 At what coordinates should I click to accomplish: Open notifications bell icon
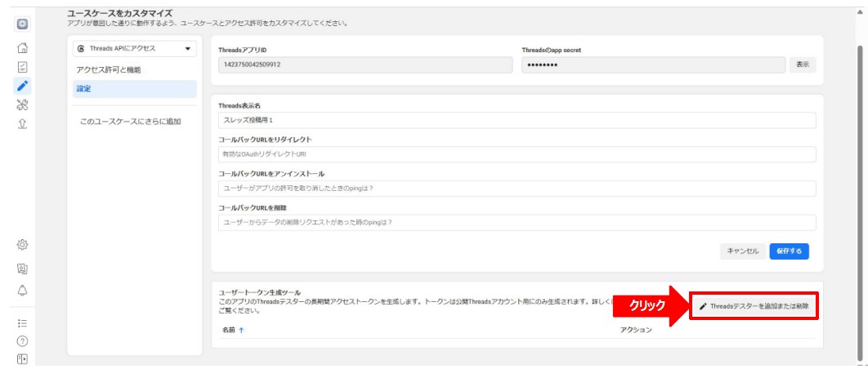(x=23, y=290)
